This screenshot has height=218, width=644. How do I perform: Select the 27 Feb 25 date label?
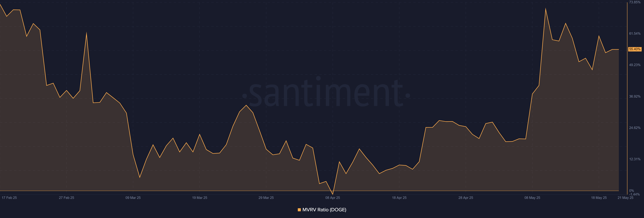(x=67, y=198)
